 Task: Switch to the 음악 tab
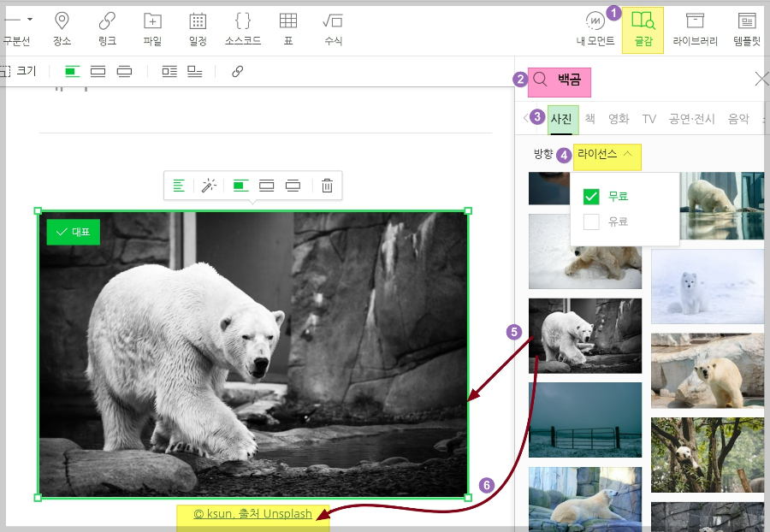(x=738, y=119)
